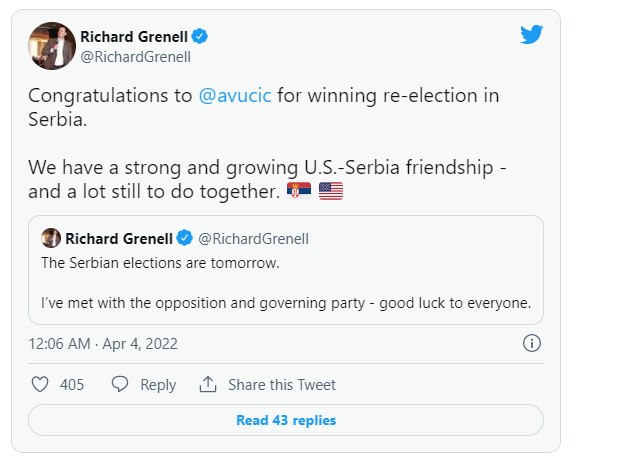Screen dimensions: 617x463
Task: Click the heart like icon
Action: (x=40, y=385)
